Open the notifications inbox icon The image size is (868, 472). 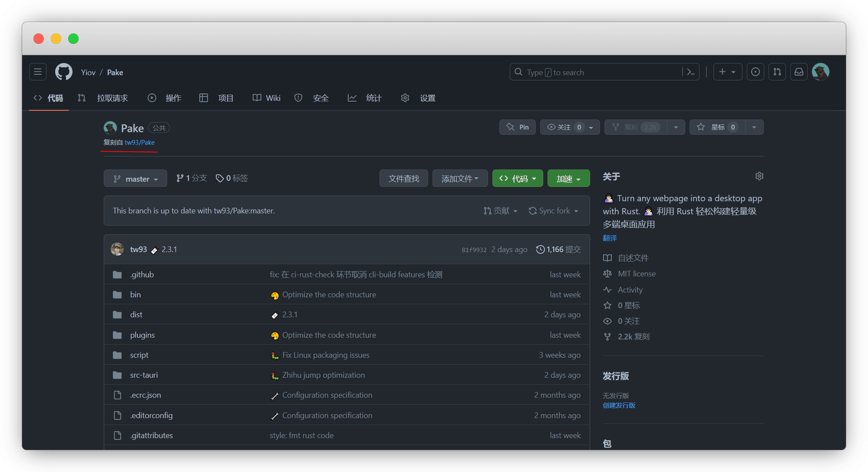pos(799,72)
